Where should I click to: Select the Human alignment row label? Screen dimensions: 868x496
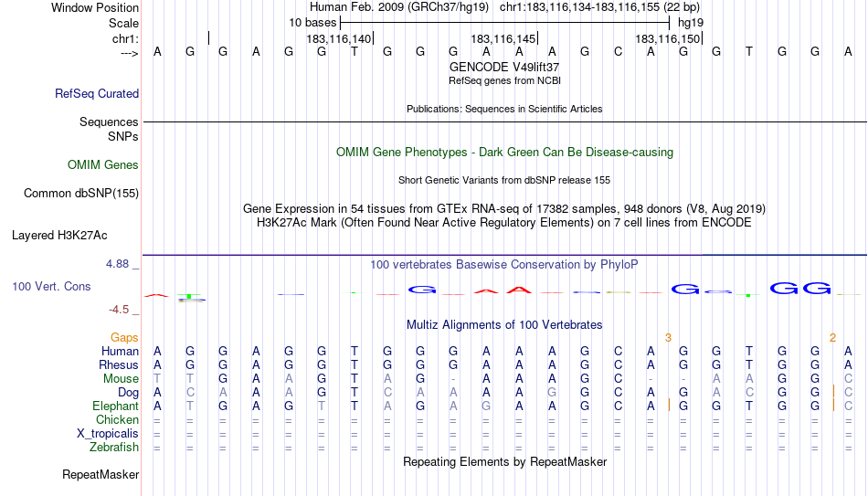tap(120, 351)
